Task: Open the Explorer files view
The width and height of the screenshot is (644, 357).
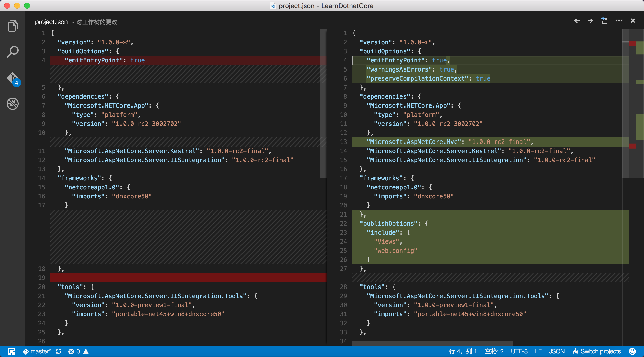Action: tap(13, 26)
